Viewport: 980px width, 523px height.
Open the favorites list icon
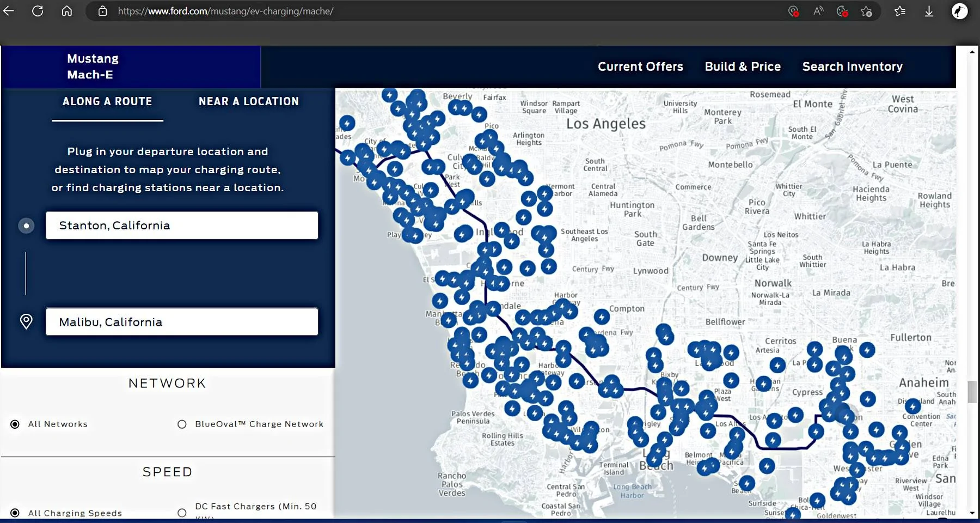click(900, 11)
